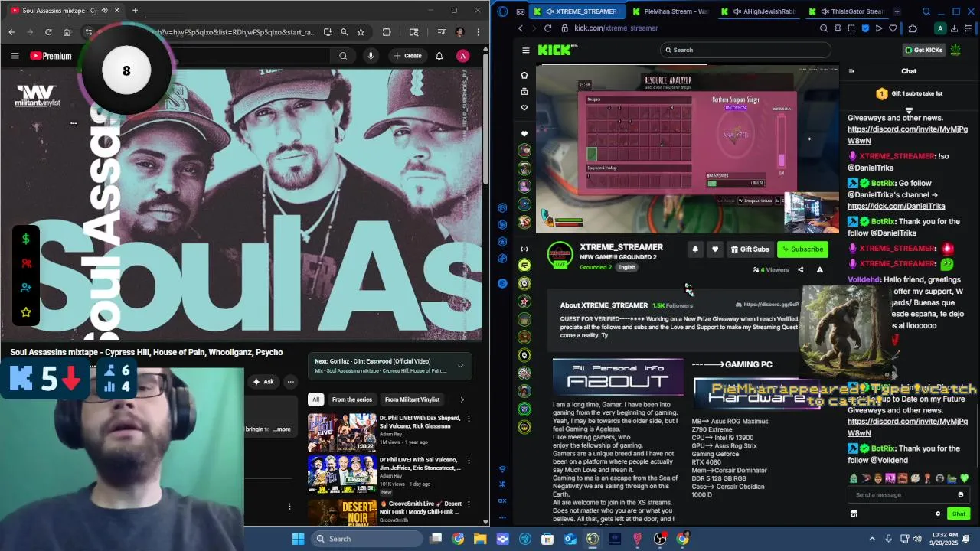Go to YouTube Premium home logo
The height and width of the screenshot is (551, 980).
[x=51, y=56]
